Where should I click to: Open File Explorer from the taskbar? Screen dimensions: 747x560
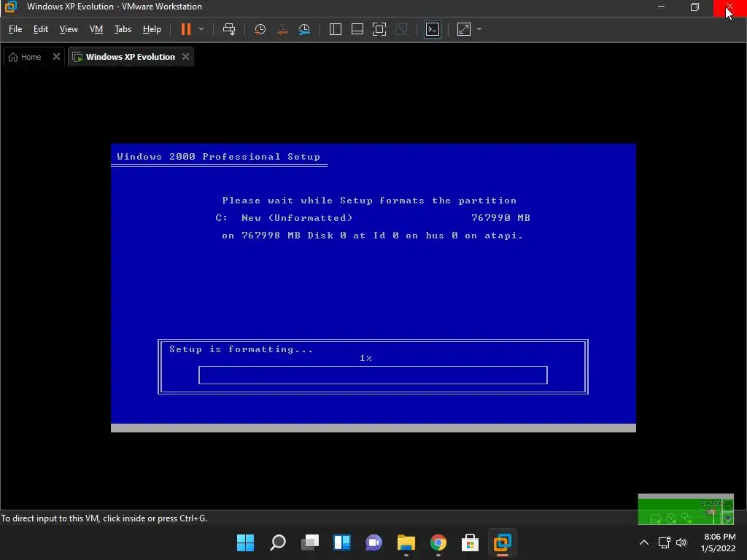(x=406, y=542)
